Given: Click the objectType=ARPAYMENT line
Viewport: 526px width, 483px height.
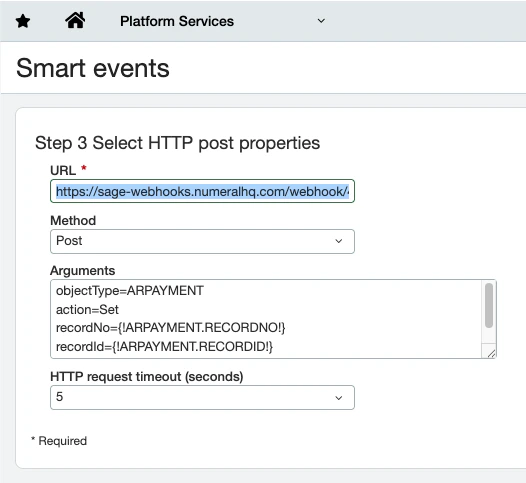Looking at the screenshot, I should tap(130, 290).
